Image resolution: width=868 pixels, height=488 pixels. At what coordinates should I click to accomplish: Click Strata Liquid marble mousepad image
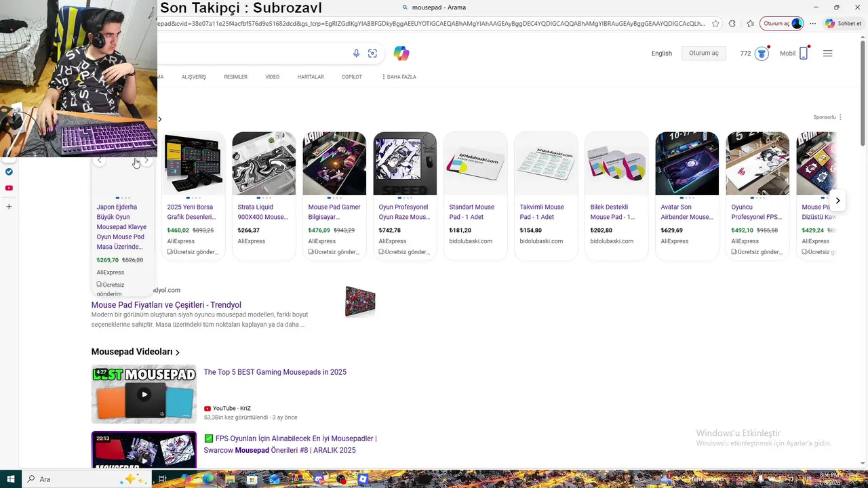[x=264, y=163]
